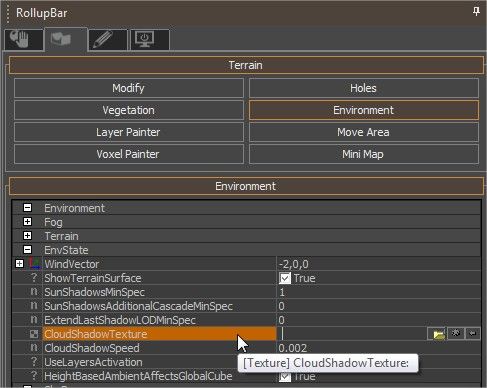The image size is (487, 388).
Task: Click the WindVector property label
Action: (72, 264)
